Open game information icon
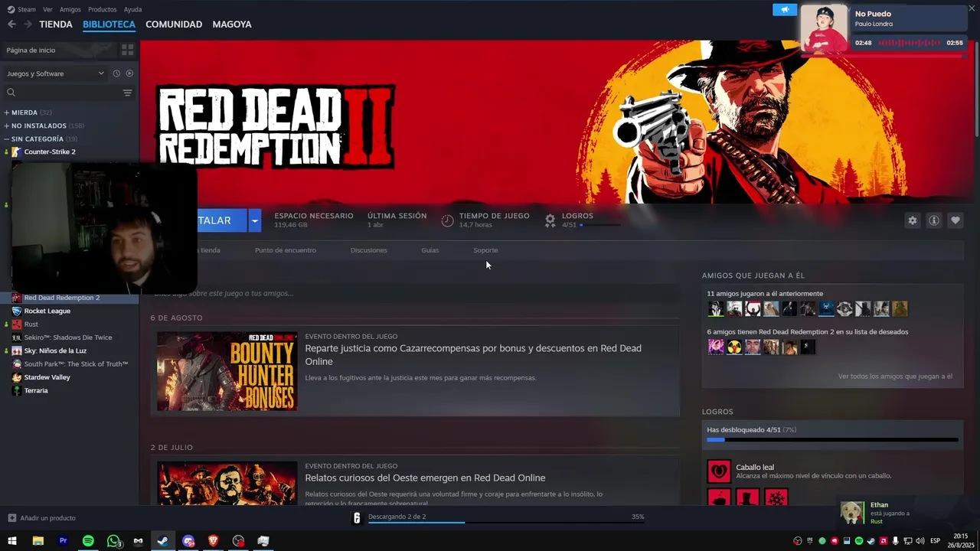Screen dimensions: 980x551 click(933, 220)
